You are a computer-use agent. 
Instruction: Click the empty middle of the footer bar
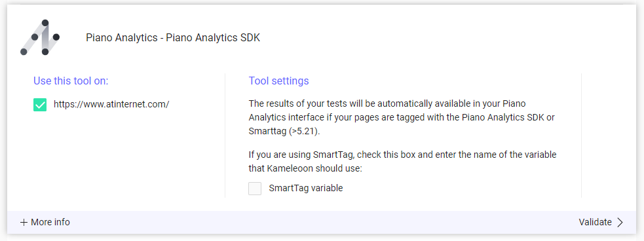[322, 222]
